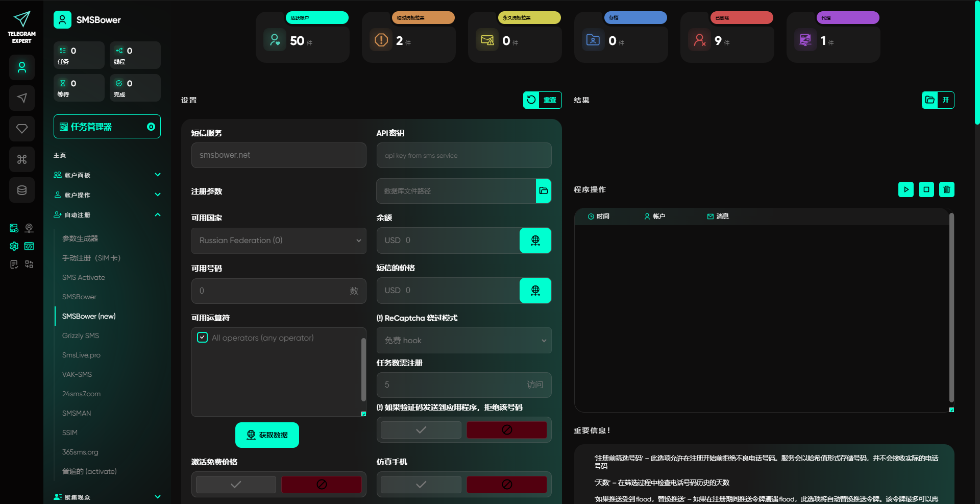Select VAK-SMS in the menu
Screen dimensions: 980x504
click(x=77, y=374)
